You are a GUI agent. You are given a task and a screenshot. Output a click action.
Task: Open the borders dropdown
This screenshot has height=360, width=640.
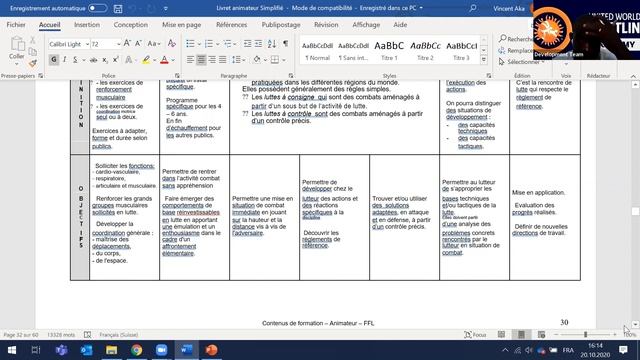[284, 60]
